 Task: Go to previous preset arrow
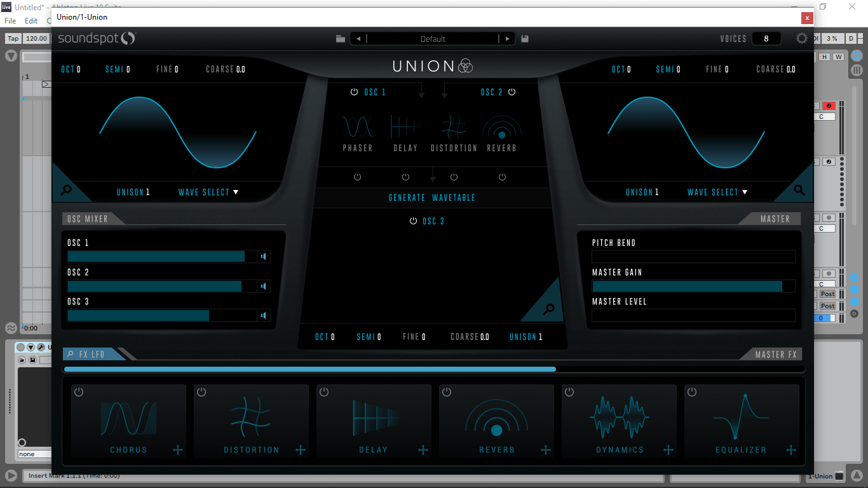point(358,39)
